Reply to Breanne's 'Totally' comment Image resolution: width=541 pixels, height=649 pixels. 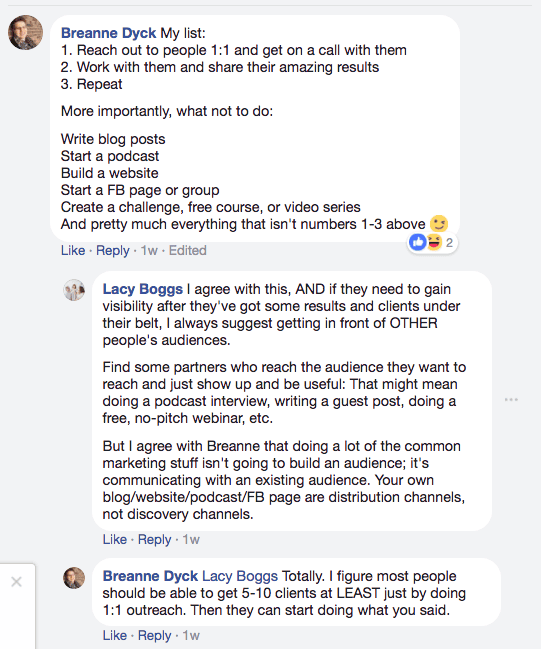click(x=154, y=635)
